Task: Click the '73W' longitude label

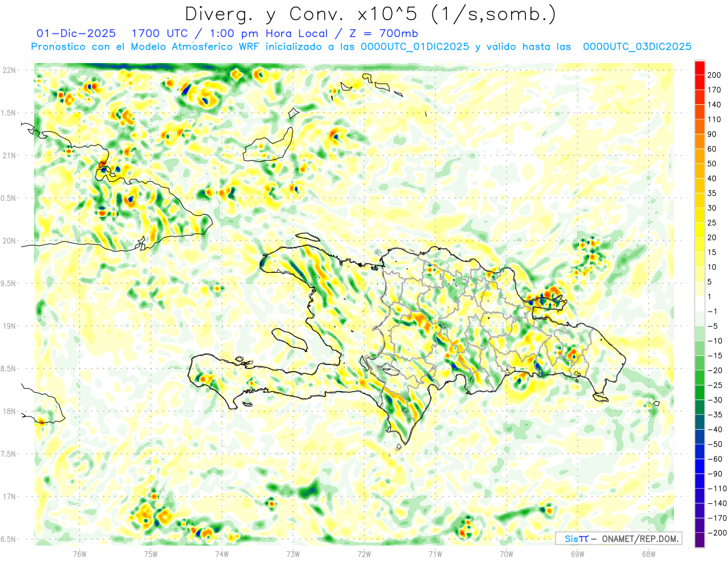Action: tap(293, 554)
